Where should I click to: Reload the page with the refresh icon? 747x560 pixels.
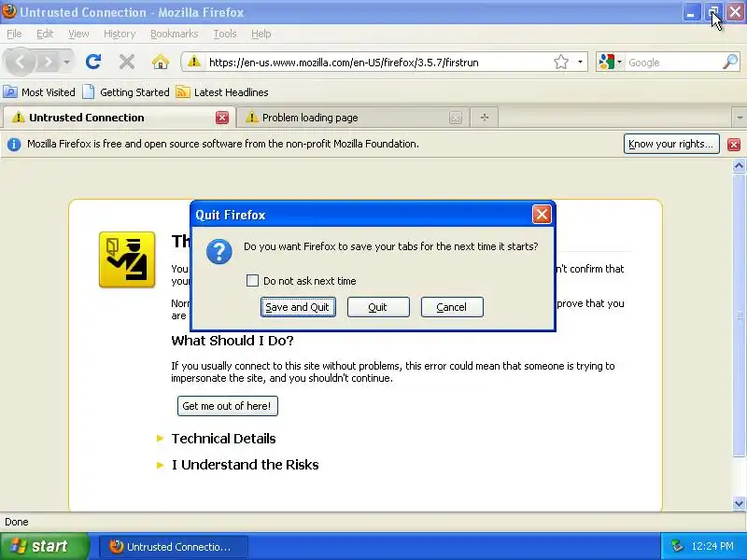point(93,62)
